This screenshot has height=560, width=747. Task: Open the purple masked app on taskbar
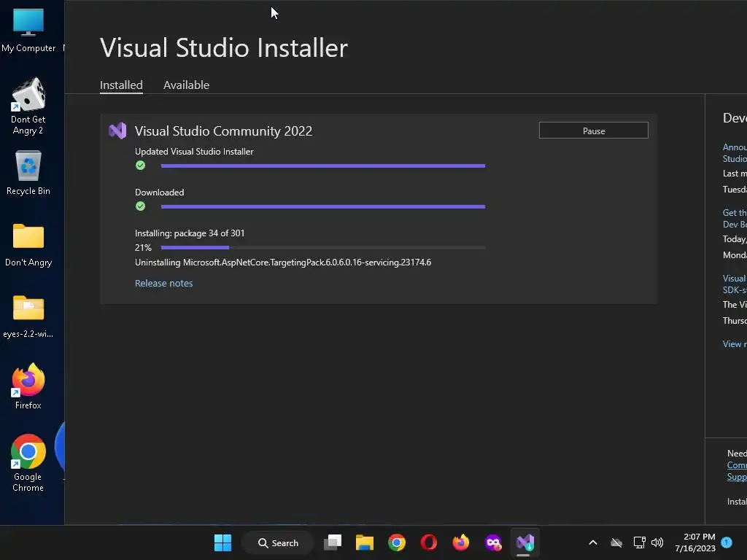[493, 542]
